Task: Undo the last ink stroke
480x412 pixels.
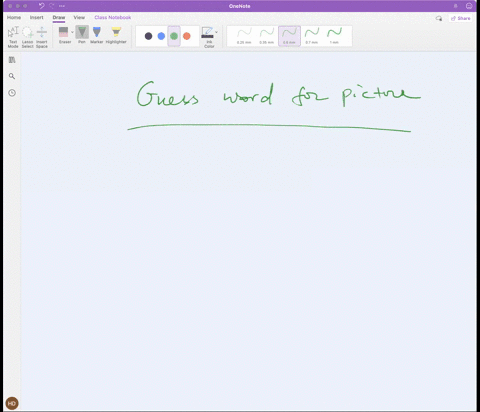Action: tap(41, 6)
